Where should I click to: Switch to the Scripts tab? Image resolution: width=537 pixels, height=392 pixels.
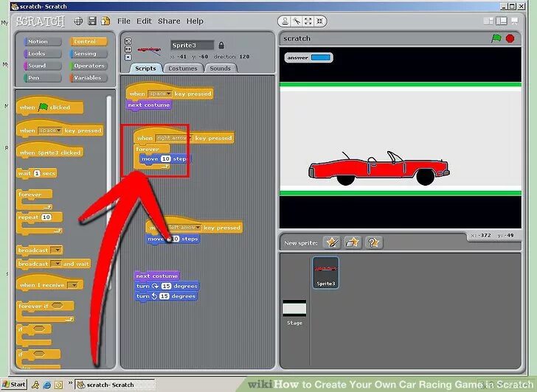click(145, 69)
